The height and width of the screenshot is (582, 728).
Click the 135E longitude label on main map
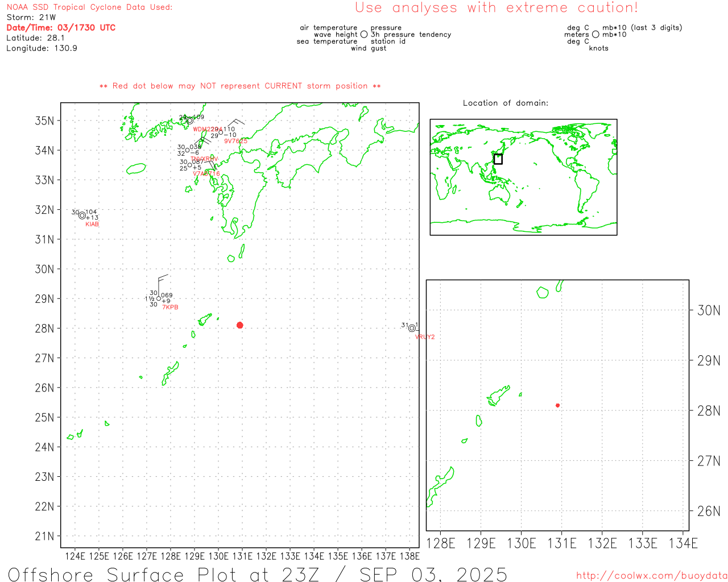[x=338, y=556]
